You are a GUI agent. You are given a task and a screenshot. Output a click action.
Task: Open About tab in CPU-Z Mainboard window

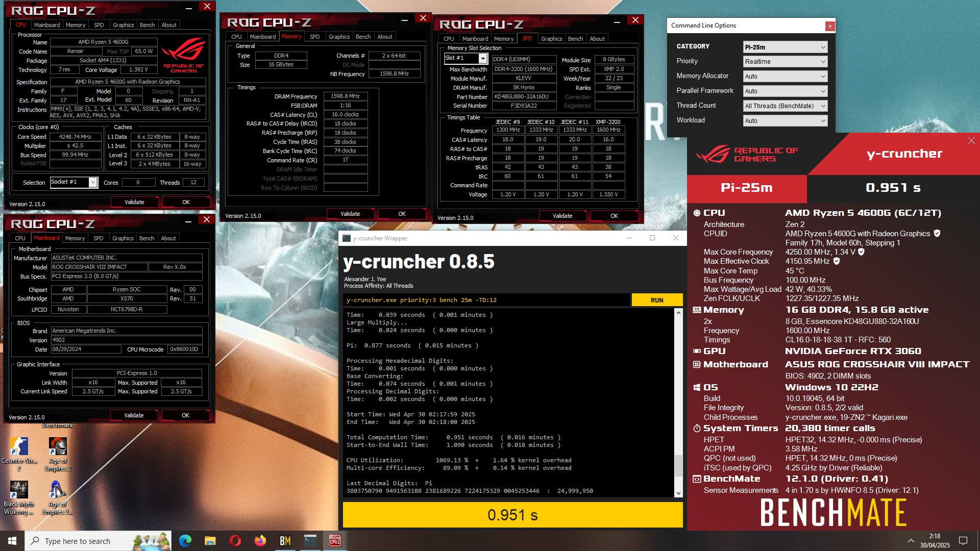pos(168,238)
